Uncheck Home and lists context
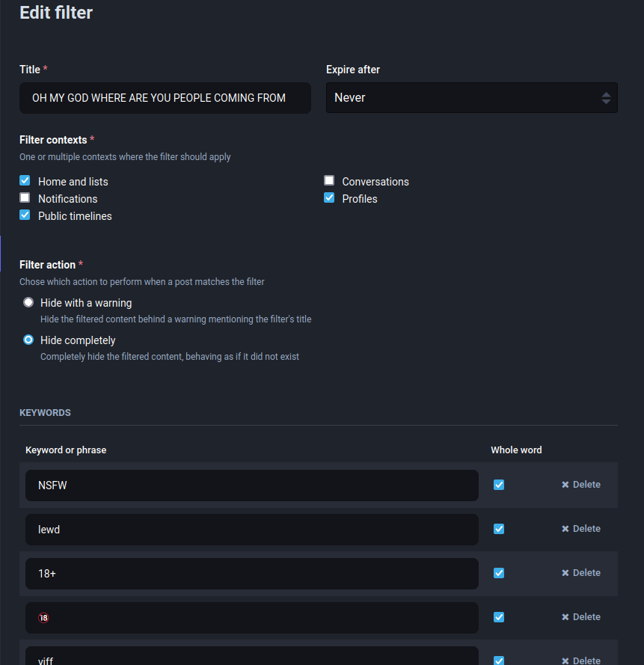The image size is (644, 665). [25, 181]
